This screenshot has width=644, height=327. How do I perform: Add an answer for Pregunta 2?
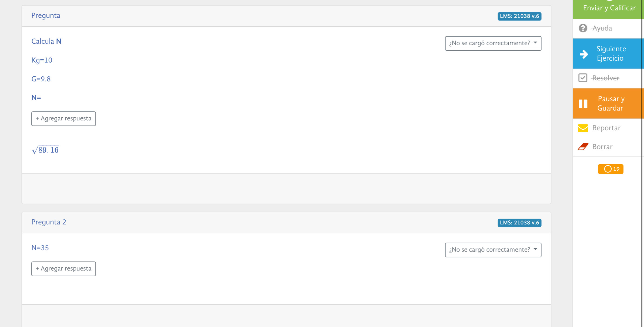[x=63, y=269]
